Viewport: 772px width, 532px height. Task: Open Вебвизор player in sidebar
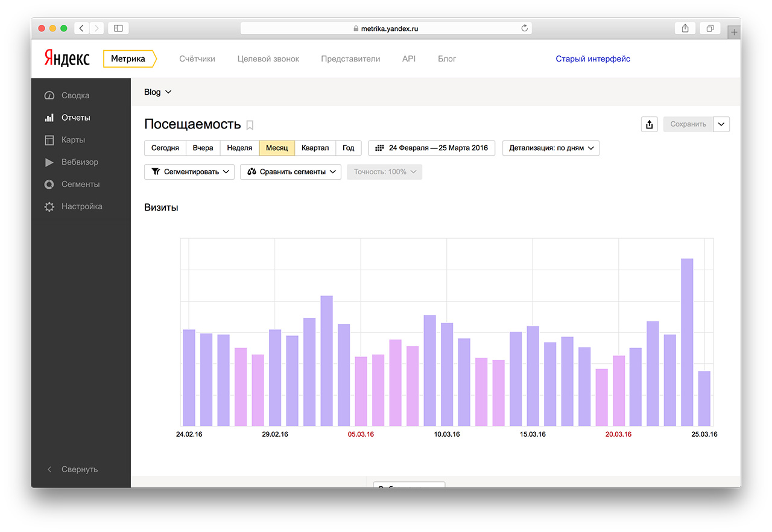pyautogui.click(x=79, y=162)
